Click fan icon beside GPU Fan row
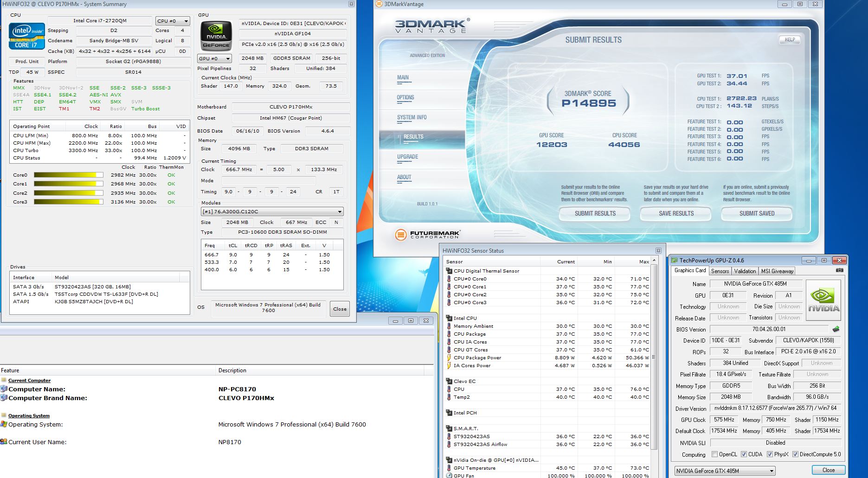This screenshot has width=868, height=478. click(x=449, y=475)
